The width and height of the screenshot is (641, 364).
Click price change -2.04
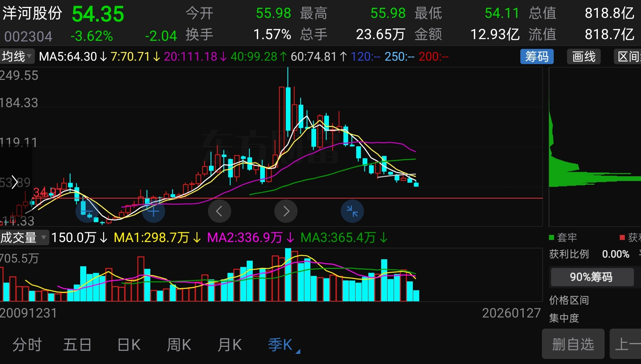[161, 36]
